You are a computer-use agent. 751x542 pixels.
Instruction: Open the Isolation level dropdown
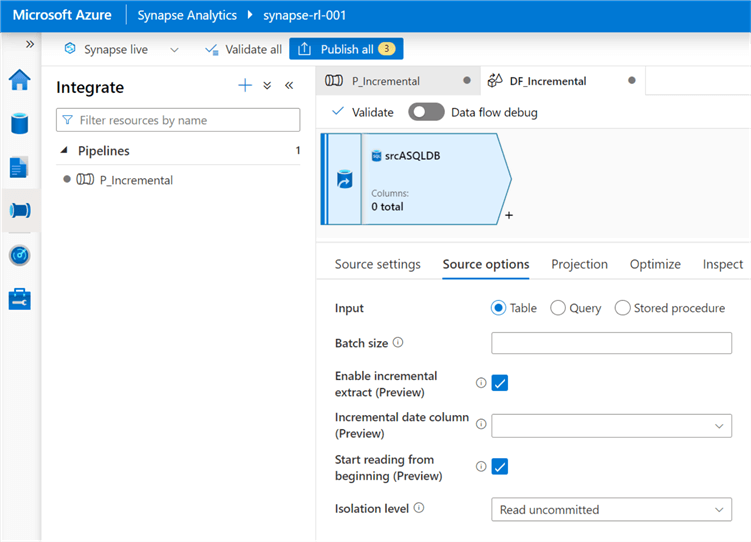pos(611,509)
